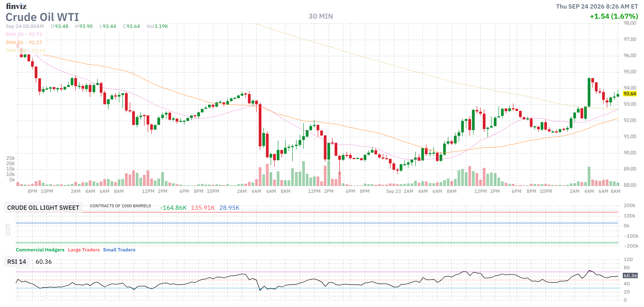Click the open price O 93.48 reading
This screenshot has height=307, width=644.
click(x=59, y=26)
